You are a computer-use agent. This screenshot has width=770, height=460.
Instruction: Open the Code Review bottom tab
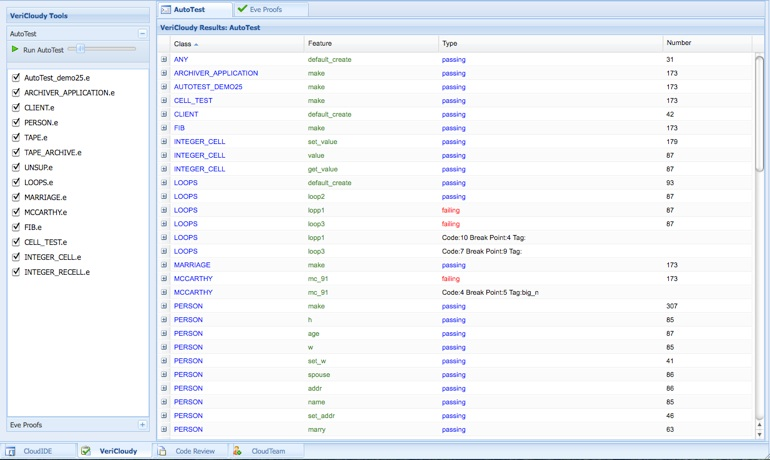(191, 451)
